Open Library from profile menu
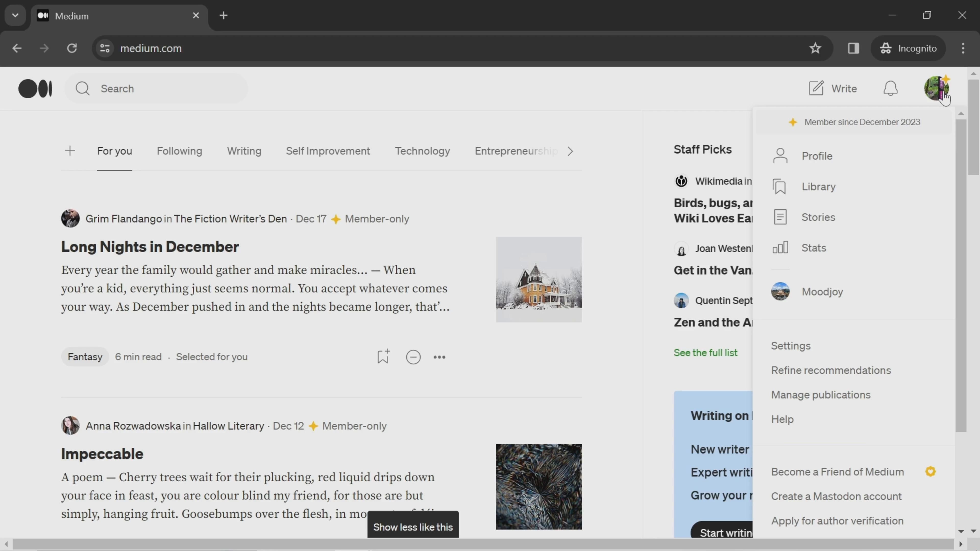Screen dimensions: 980x551 [818, 187]
